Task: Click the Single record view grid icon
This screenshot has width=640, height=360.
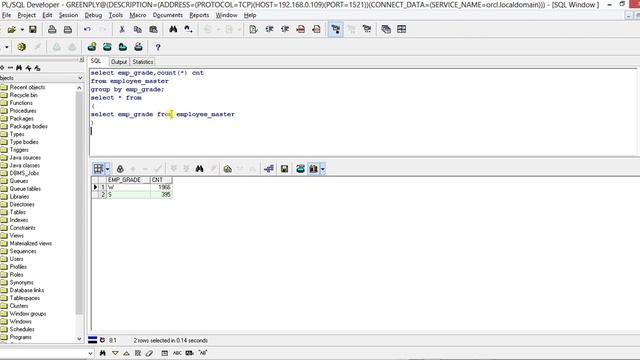Action: click(98, 169)
